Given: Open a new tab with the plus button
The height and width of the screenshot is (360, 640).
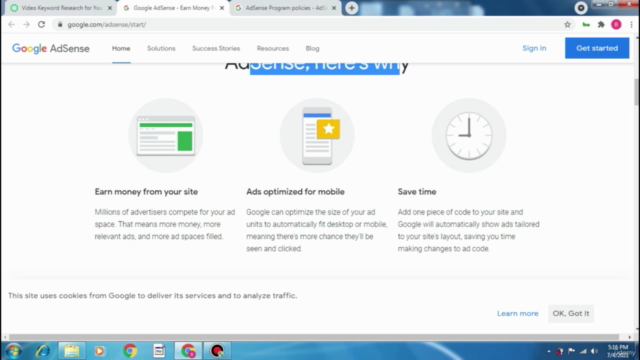Looking at the screenshot, I should pyautogui.click(x=351, y=8).
